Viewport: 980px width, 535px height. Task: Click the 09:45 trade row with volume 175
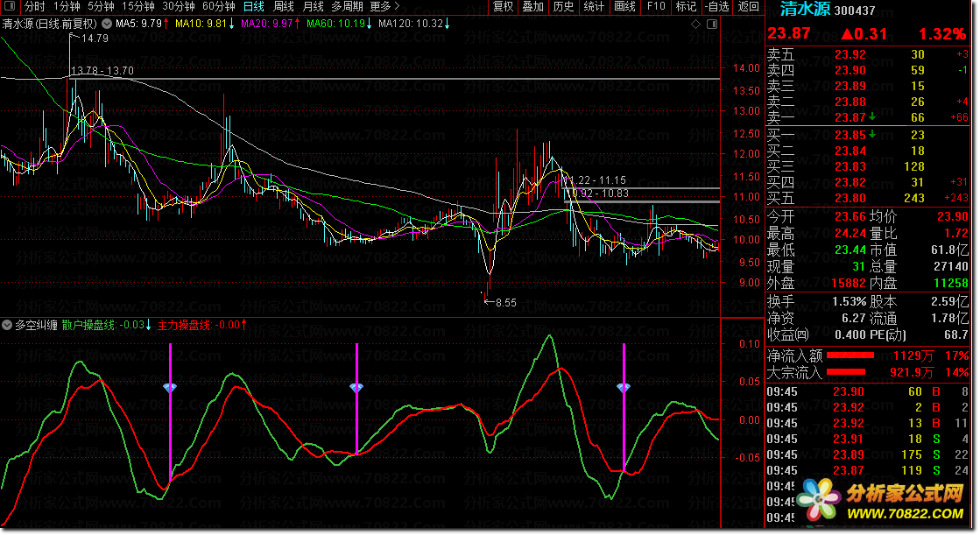pos(868,455)
